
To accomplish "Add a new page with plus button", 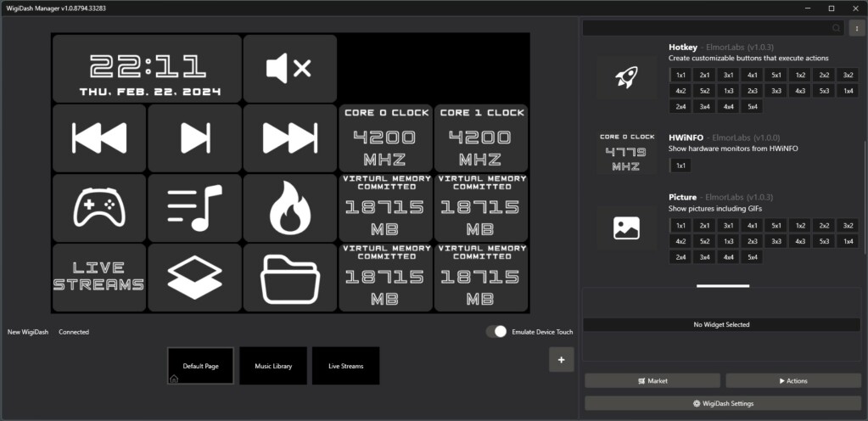I will point(560,360).
